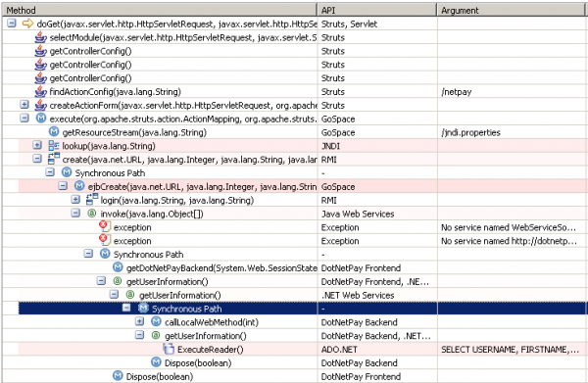Select the .NET Web Services API cell
Viewport: 588px width, 383px height.
(377, 295)
